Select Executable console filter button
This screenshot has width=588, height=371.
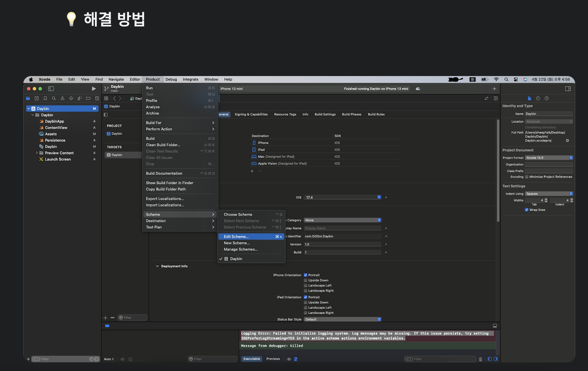[x=252, y=359]
